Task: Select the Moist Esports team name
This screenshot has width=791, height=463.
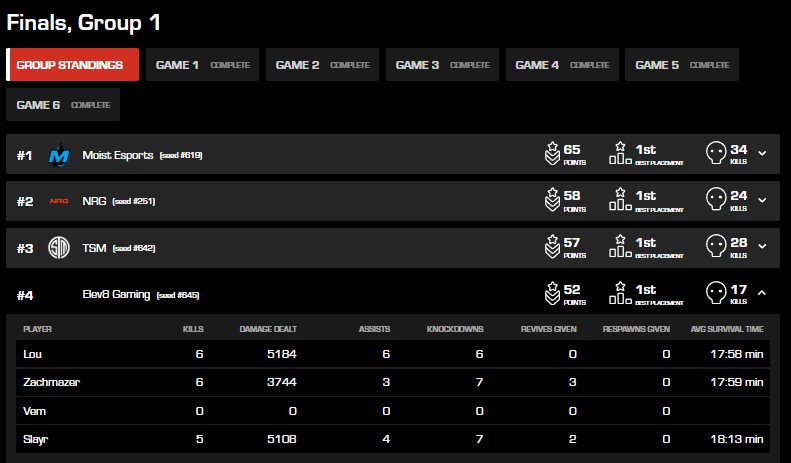Action: tap(118, 155)
